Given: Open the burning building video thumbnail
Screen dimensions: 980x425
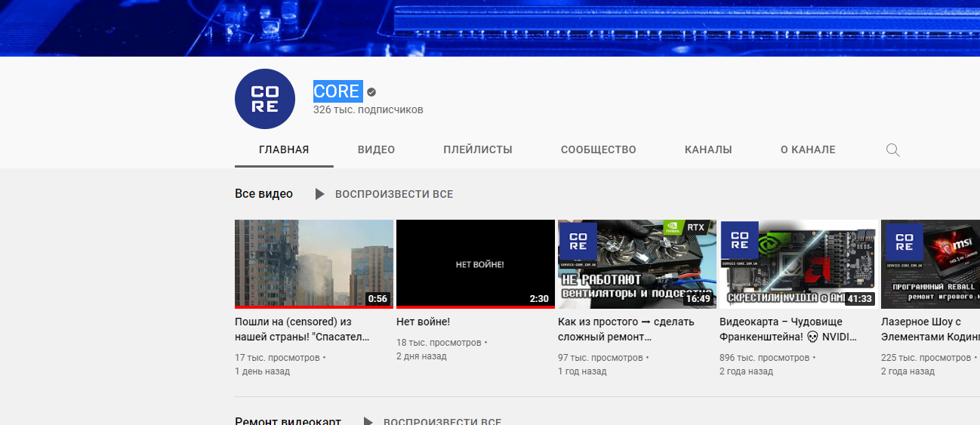Looking at the screenshot, I should [x=313, y=263].
